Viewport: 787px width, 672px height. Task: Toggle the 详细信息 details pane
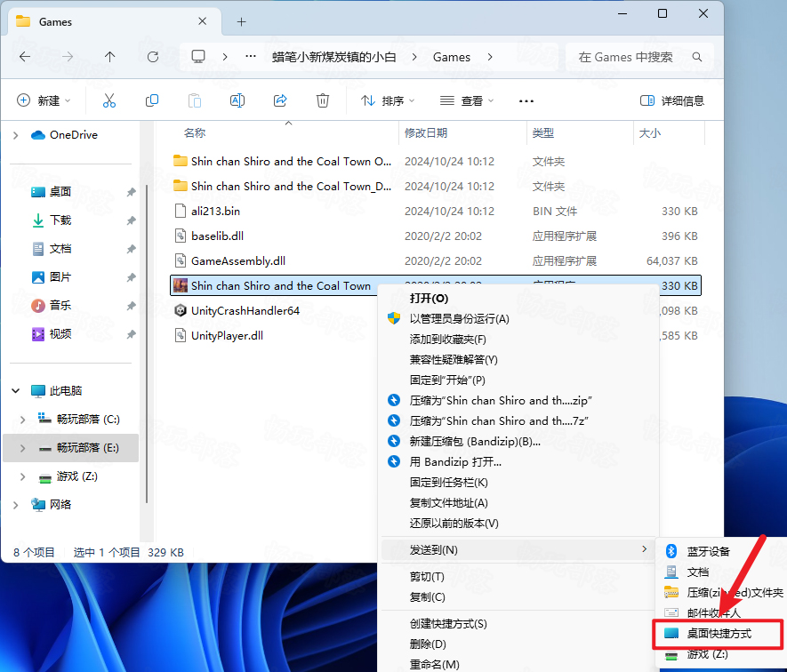pos(672,100)
